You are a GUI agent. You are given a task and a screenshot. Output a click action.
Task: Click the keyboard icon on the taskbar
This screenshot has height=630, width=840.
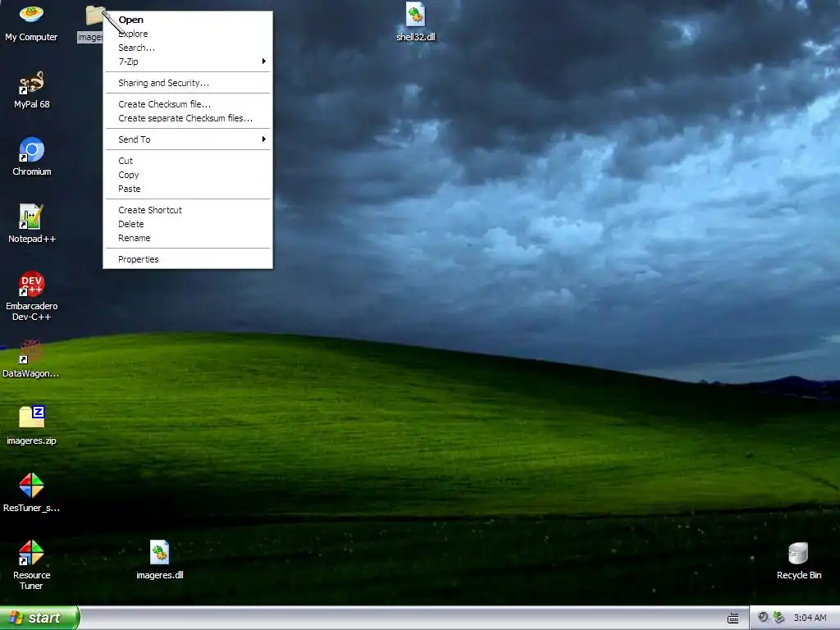(733, 619)
